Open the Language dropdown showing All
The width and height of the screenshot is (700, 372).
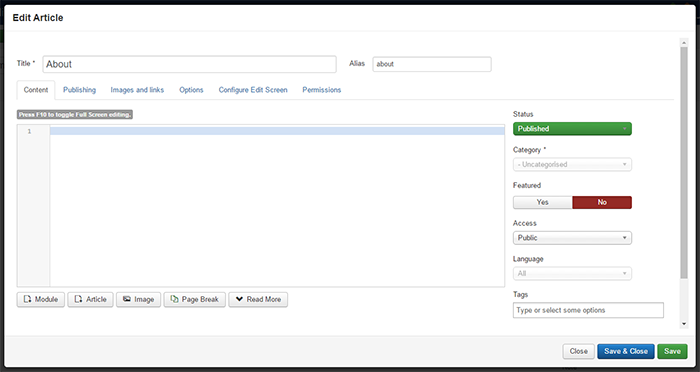pyautogui.click(x=572, y=273)
